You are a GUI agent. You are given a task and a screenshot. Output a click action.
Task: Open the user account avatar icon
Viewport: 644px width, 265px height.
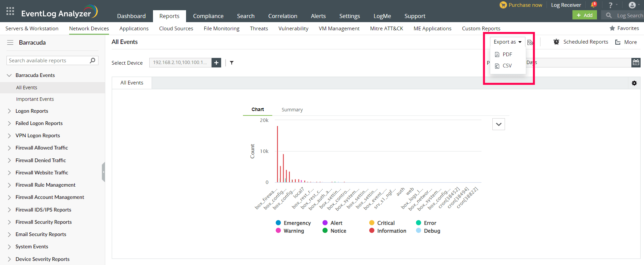[632, 5]
